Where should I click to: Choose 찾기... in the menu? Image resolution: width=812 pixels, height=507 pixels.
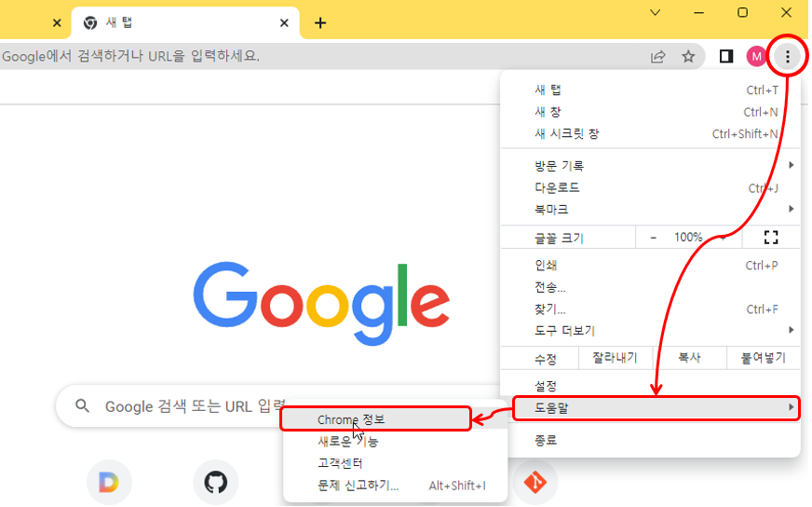click(650, 309)
